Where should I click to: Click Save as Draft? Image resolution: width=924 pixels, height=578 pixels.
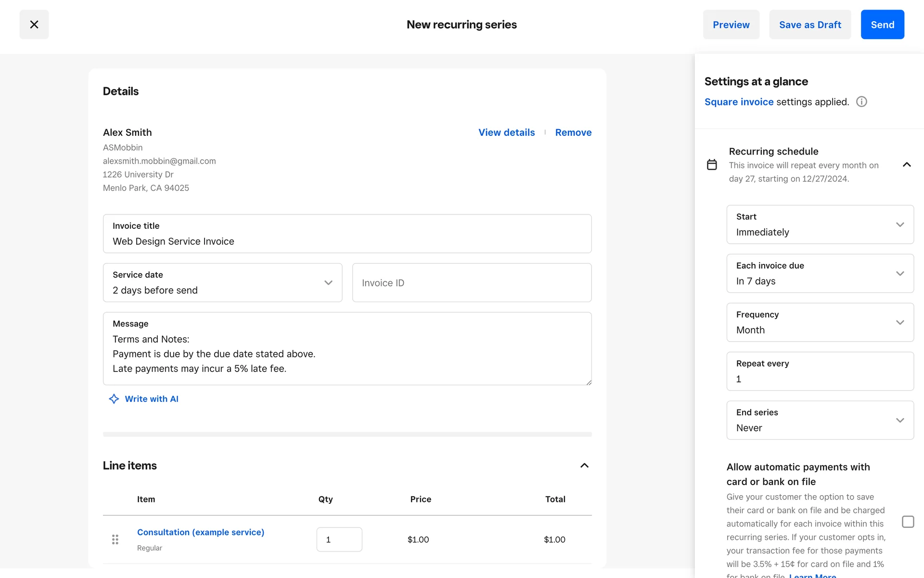tap(809, 25)
